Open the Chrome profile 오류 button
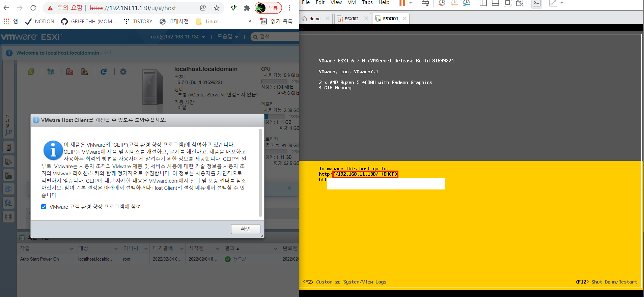Screen dimensions: 644x297 pyautogui.click(x=268, y=8)
